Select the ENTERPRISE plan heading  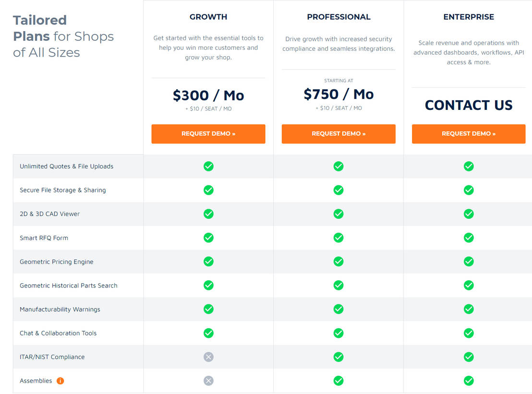click(469, 17)
